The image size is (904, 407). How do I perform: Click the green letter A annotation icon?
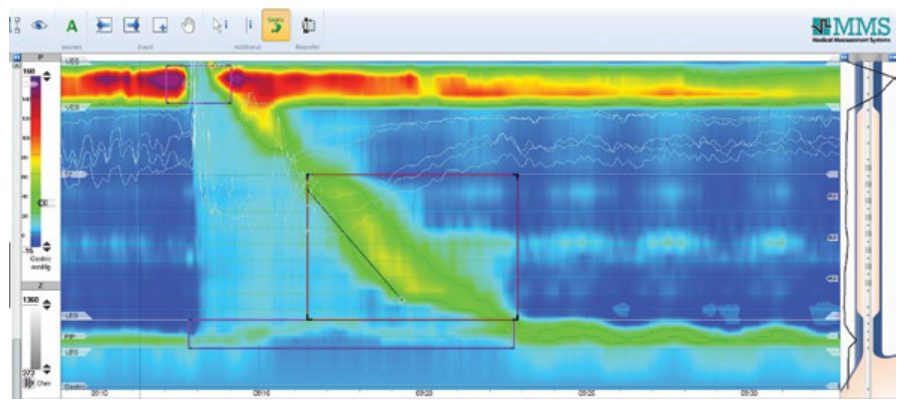tap(71, 26)
